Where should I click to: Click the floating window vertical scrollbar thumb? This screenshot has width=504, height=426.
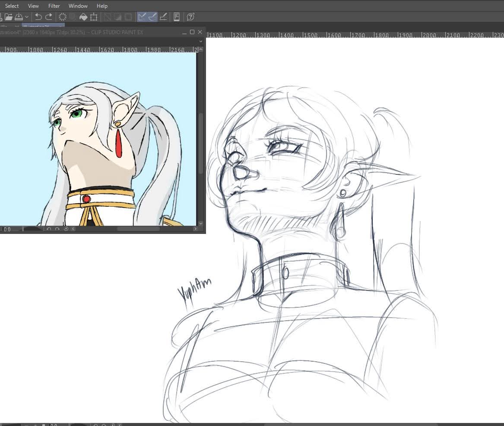pos(201,144)
